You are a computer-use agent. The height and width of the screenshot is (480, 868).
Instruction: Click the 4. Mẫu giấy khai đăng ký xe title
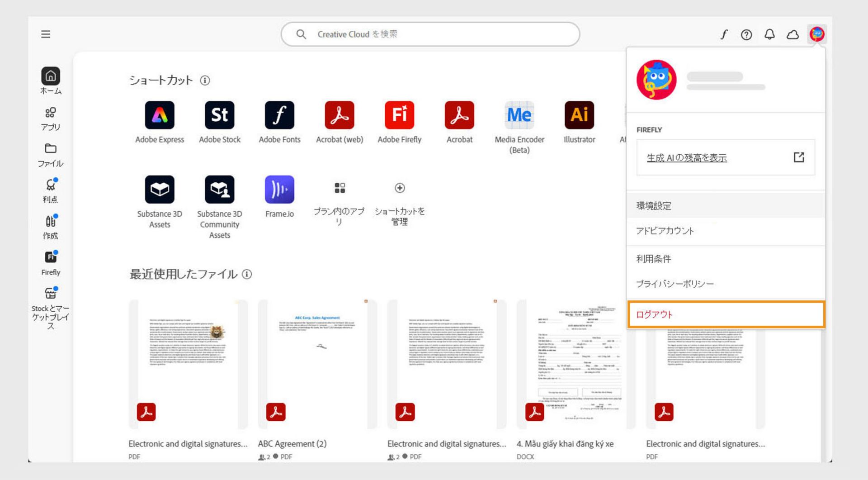click(565, 444)
